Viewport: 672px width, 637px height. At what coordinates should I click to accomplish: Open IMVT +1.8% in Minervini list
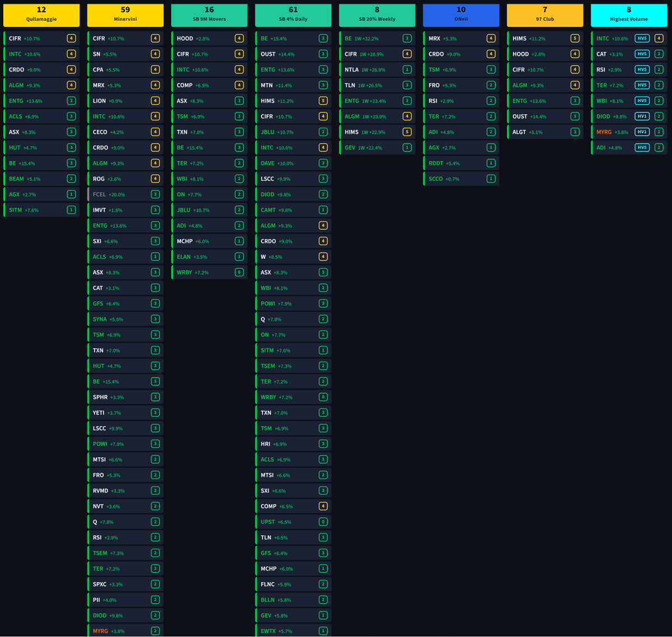click(x=125, y=210)
